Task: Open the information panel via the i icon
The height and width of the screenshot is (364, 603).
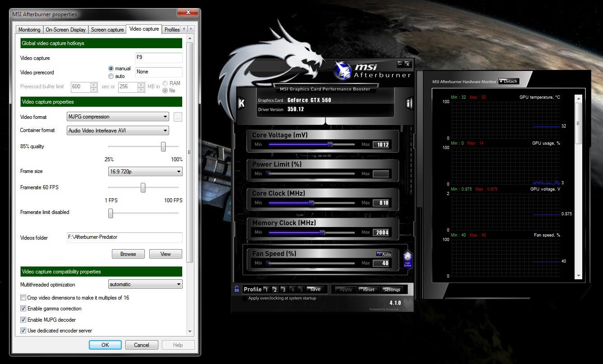Action: pyautogui.click(x=410, y=103)
